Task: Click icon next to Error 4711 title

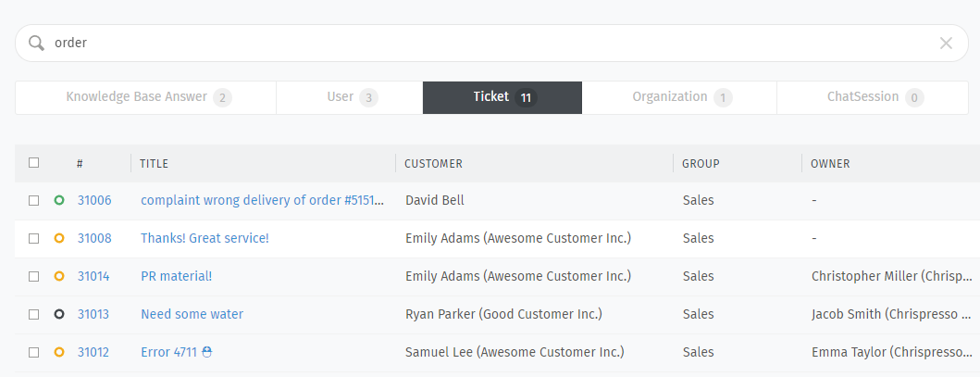Action: click(206, 352)
